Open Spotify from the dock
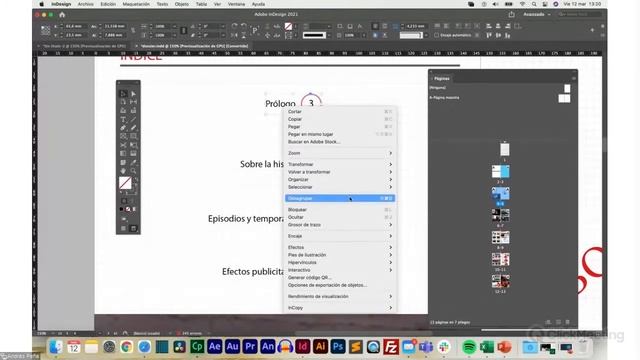 pos(469,347)
